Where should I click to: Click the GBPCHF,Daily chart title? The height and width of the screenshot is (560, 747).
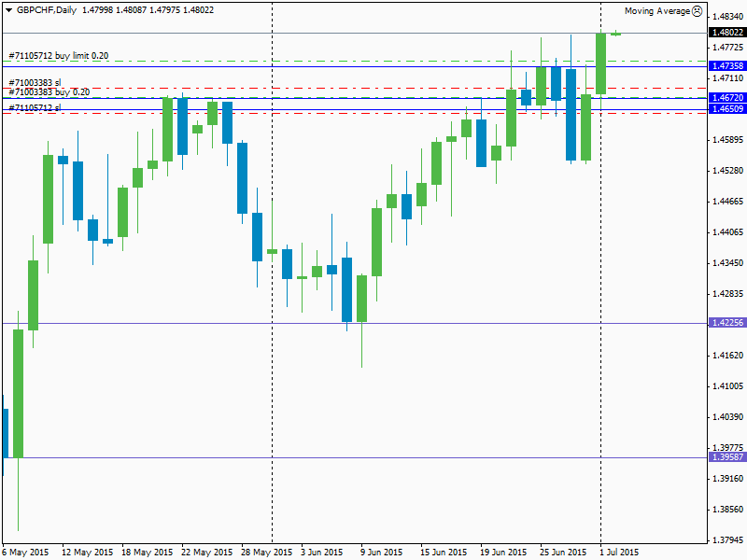coord(47,10)
